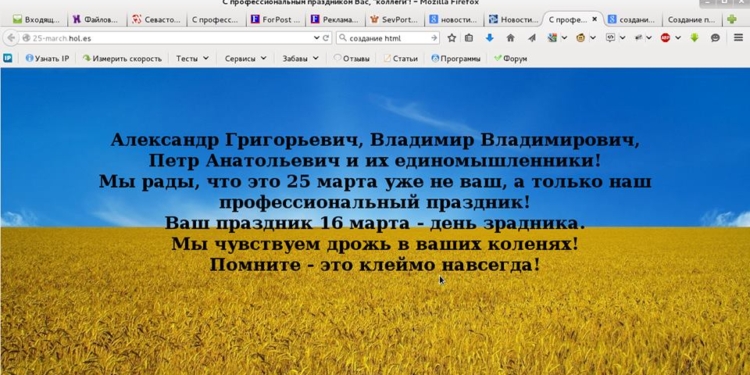Switch to the 'Создание п...' tab
This screenshot has width=750, height=375.
(692, 20)
